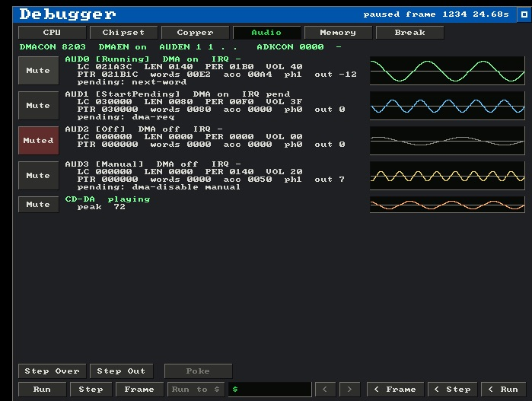Run in reverse with < Run
Viewport: 532px width, 401px height.
[504, 390]
